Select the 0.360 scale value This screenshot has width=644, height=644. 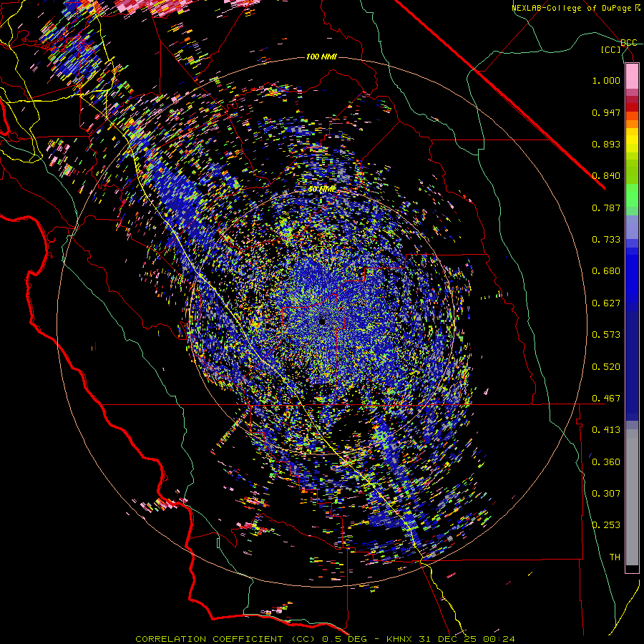click(x=606, y=462)
